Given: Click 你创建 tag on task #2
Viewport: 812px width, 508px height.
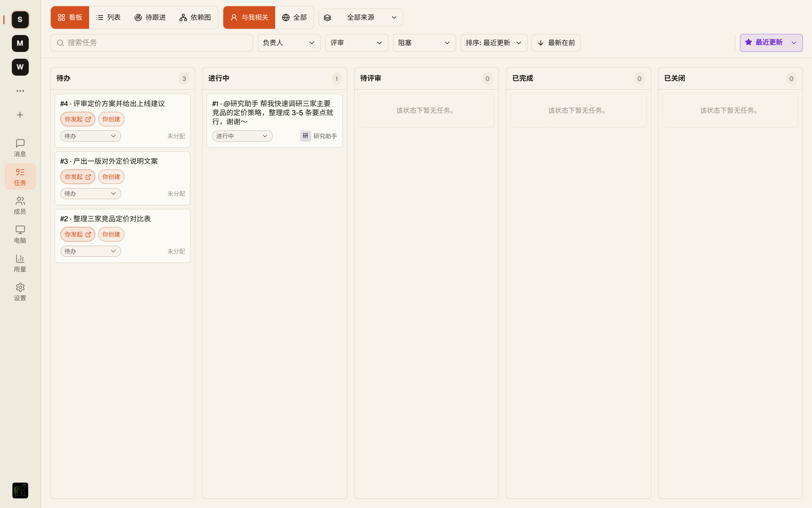Looking at the screenshot, I should (x=111, y=234).
